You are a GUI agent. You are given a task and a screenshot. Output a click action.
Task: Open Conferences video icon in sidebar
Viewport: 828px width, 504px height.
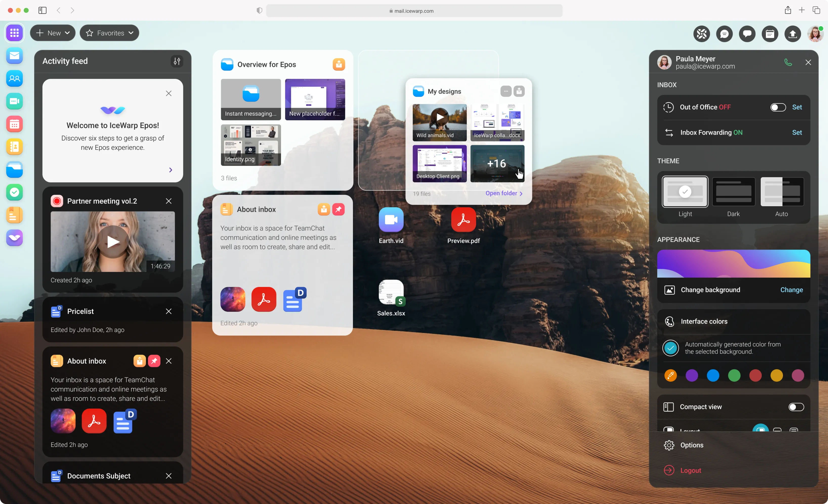pos(14,101)
